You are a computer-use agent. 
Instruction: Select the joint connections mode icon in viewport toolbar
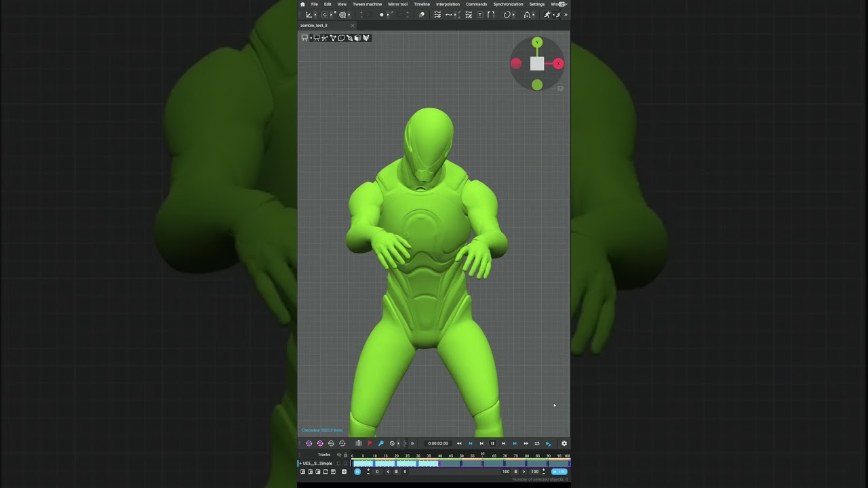[324, 38]
